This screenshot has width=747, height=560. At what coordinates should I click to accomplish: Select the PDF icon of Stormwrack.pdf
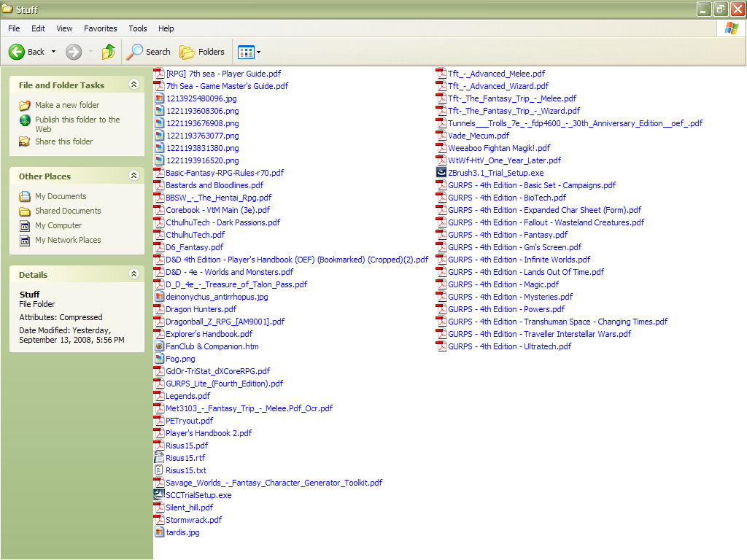(x=159, y=519)
